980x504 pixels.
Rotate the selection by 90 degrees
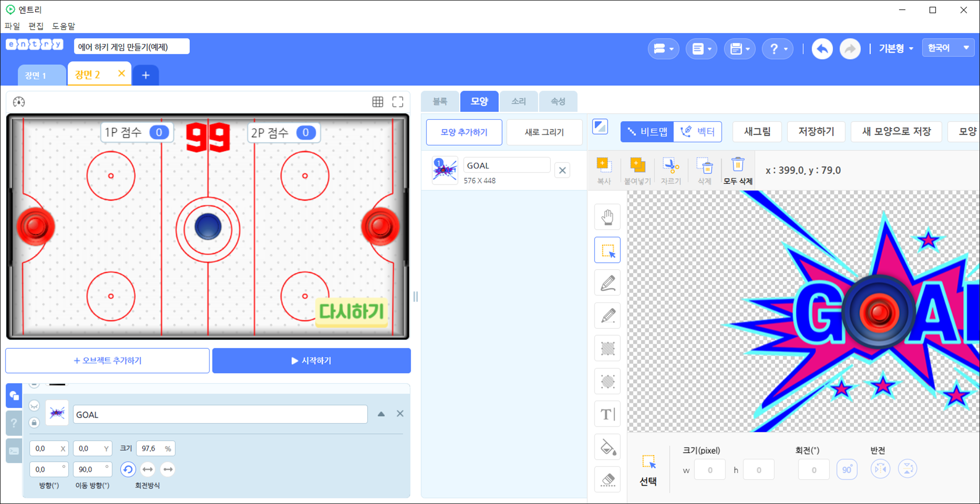(847, 469)
